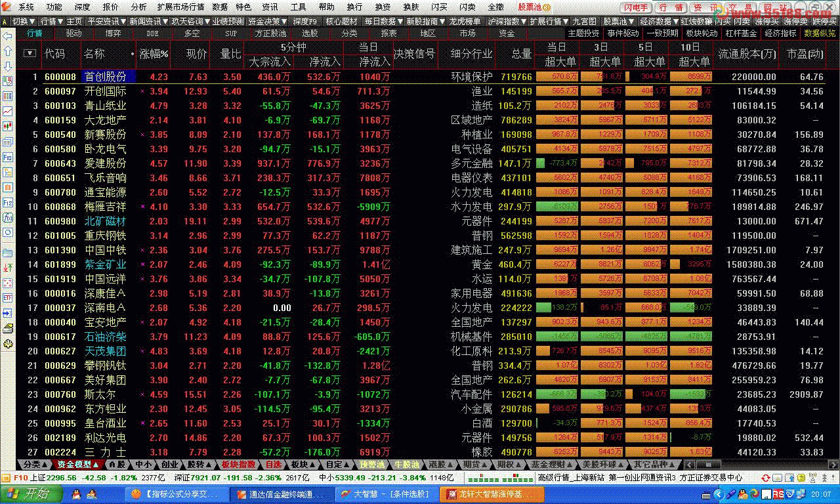Select stock row 首创股份

(420, 77)
